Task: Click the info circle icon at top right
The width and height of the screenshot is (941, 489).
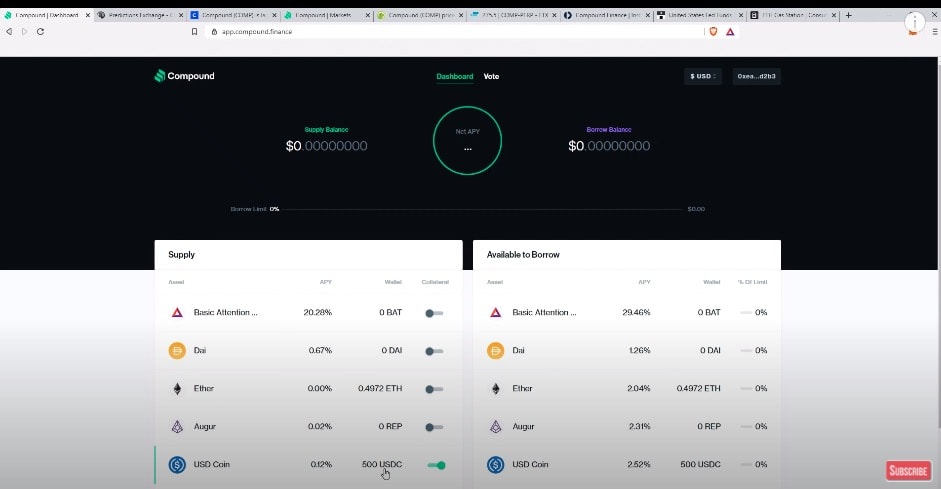Action: point(915,22)
